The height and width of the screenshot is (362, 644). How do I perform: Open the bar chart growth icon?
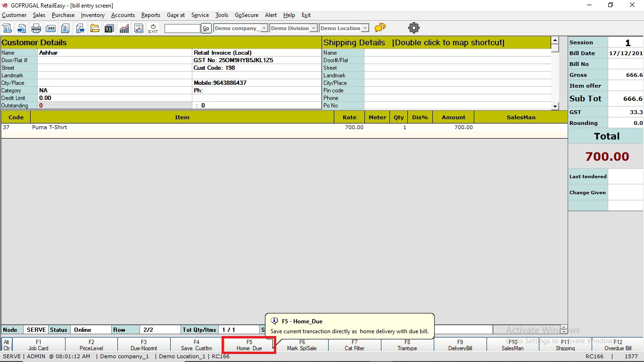[124, 28]
